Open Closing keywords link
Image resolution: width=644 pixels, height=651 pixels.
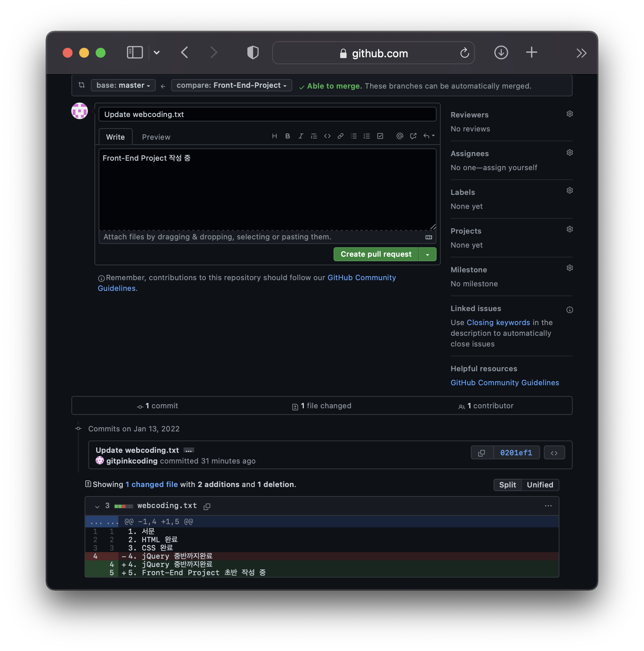click(498, 323)
